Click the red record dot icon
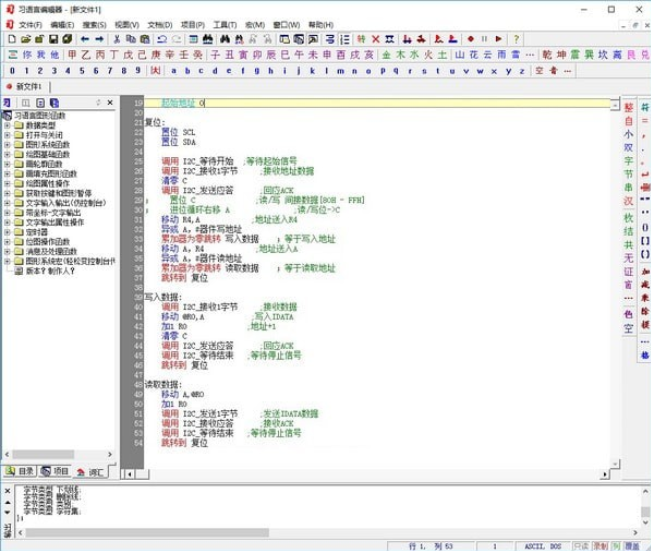This screenshot has height=551, width=651. pyautogui.click(x=470, y=39)
